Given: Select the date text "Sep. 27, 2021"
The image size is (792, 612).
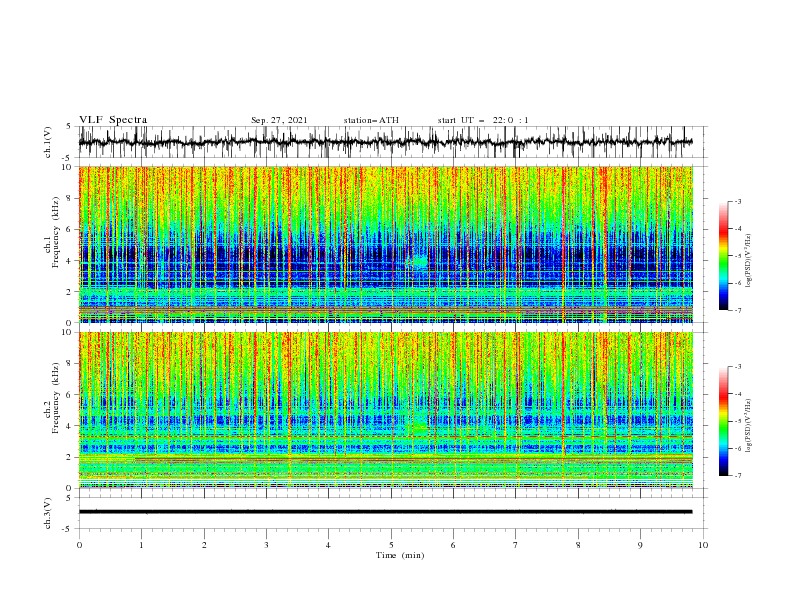Looking at the screenshot, I should 279,120.
